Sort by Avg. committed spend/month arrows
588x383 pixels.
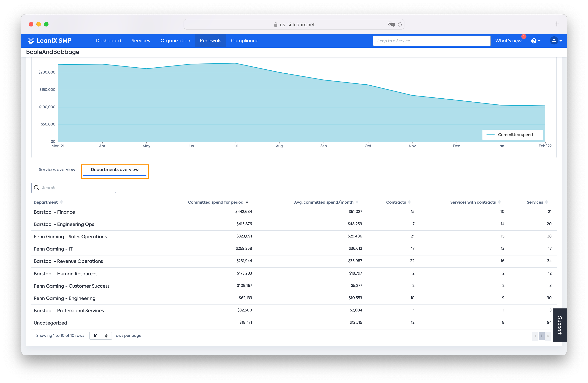tap(357, 202)
